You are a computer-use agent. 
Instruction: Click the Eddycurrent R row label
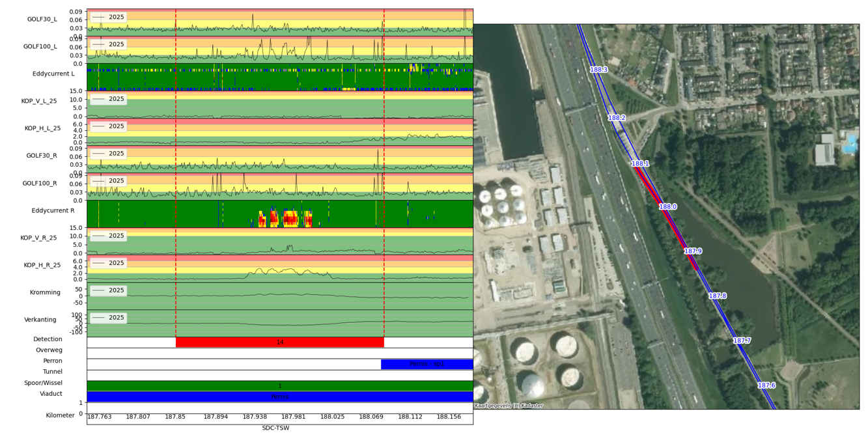pos(53,211)
